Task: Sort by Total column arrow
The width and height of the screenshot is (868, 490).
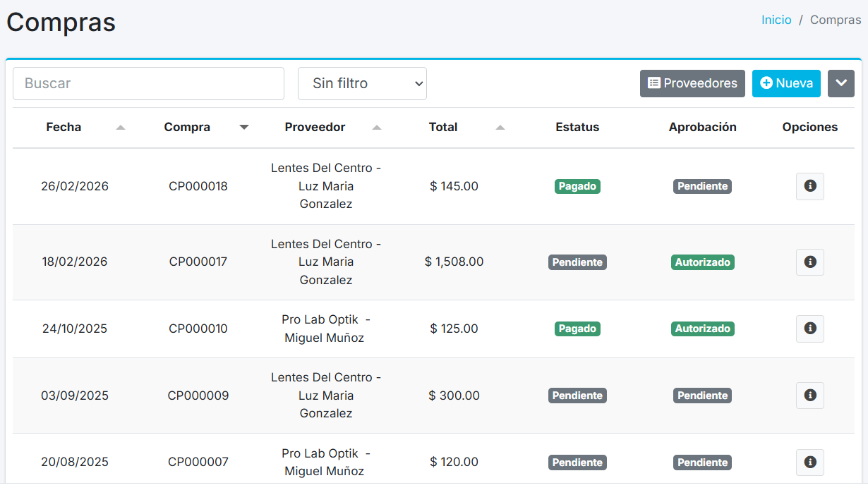Action: pyautogui.click(x=500, y=128)
